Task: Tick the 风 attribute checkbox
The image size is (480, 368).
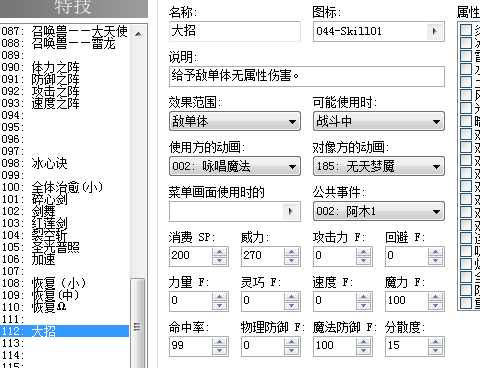Action: [x=466, y=95]
